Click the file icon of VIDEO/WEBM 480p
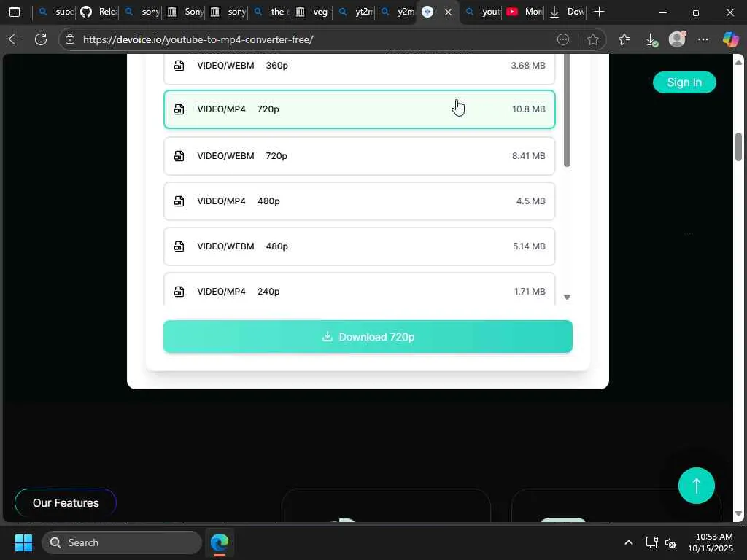Screen dimensions: 747x560 [179, 246]
